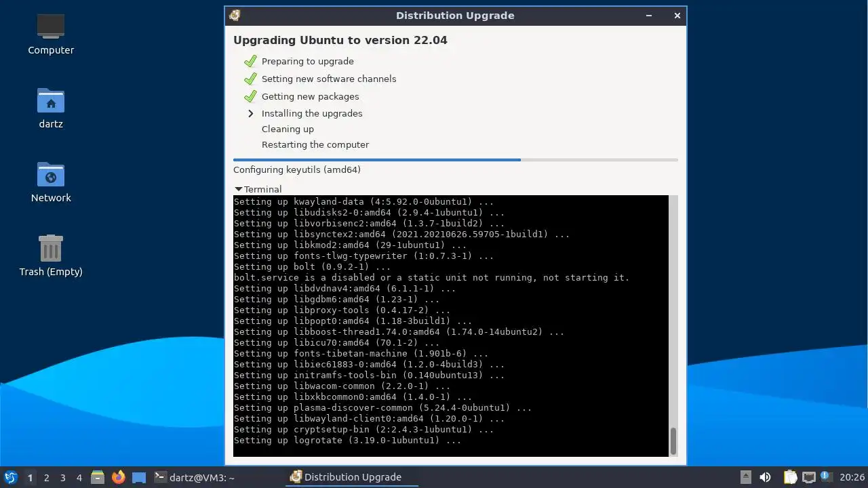The image size is (868, 488).
Task: Launch the file manager from the taskbar
Action: [x=98, y=477]
